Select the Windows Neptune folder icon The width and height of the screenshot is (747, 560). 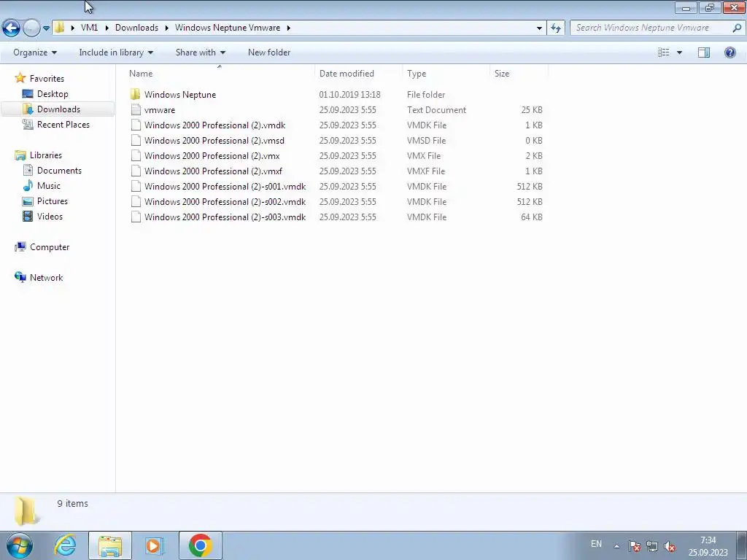pos(136,94)
